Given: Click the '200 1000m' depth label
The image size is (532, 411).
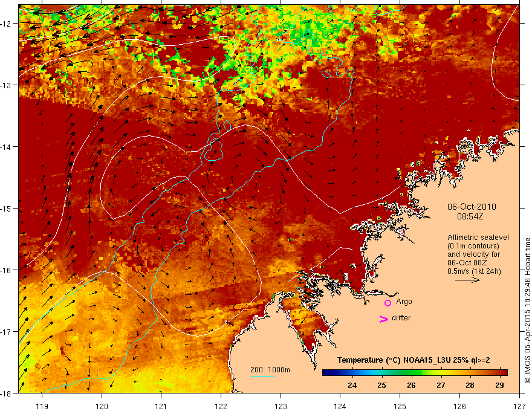Looking at the screenshot, I should click(x=270, y=370).
